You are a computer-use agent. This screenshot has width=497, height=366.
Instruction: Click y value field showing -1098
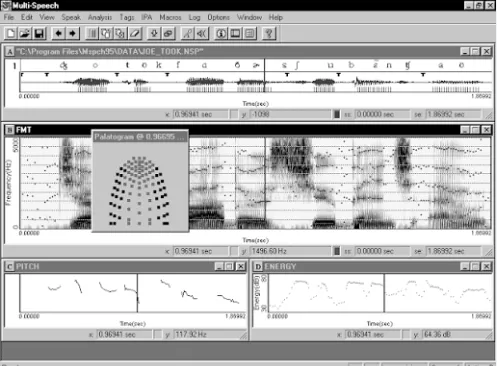tap(290, 114)
